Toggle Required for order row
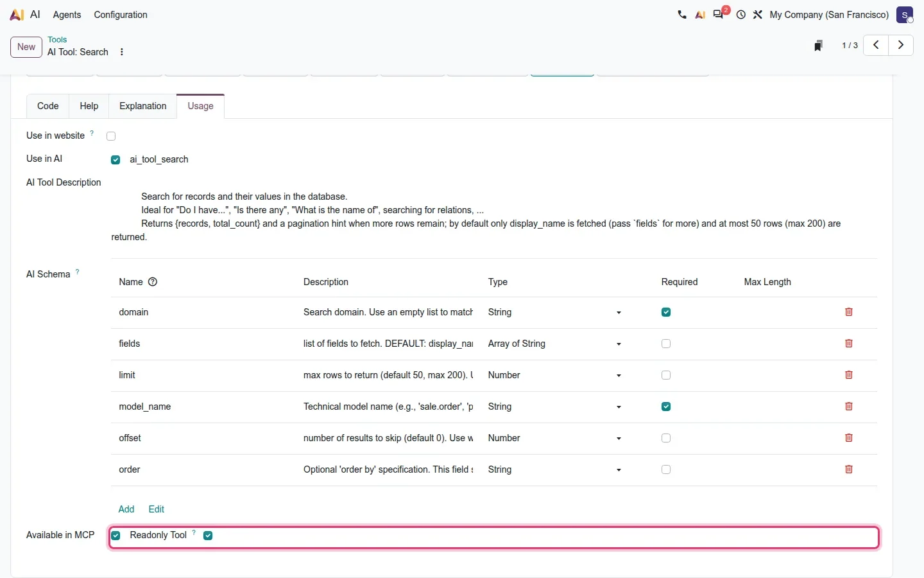The image size is (924, 578). coord(666,469)
